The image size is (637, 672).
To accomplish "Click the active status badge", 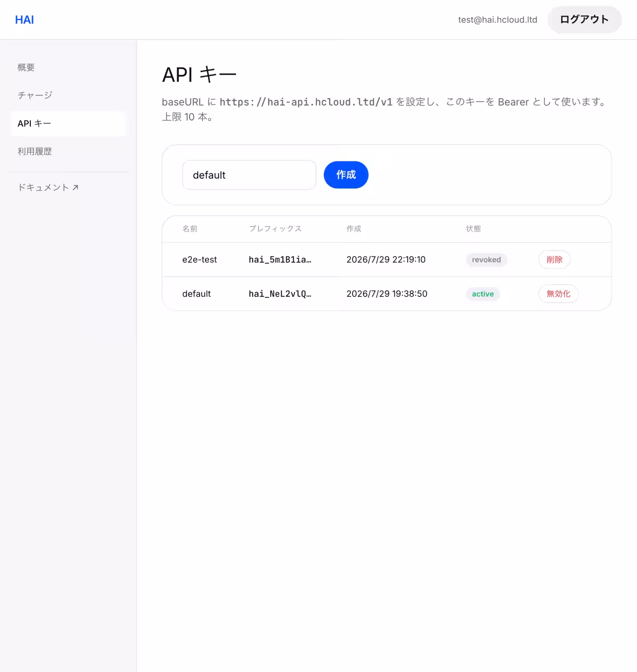I will pos(483,294).
